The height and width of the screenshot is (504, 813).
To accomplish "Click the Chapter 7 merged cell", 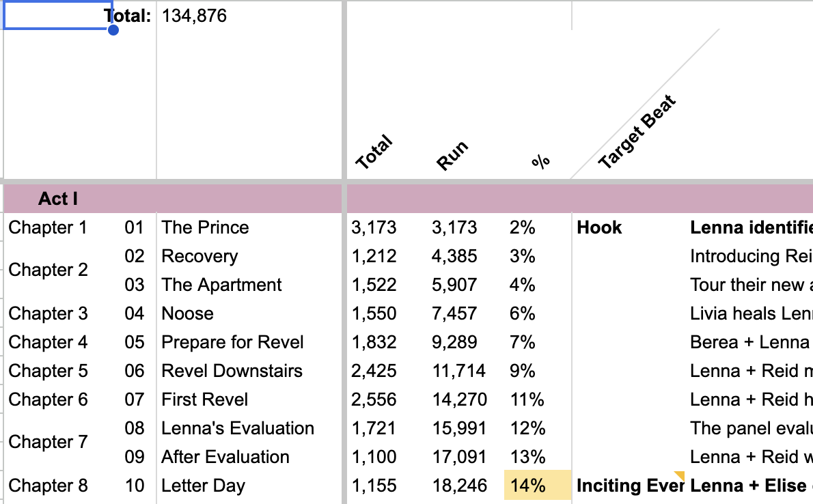I will pos(49,443).
